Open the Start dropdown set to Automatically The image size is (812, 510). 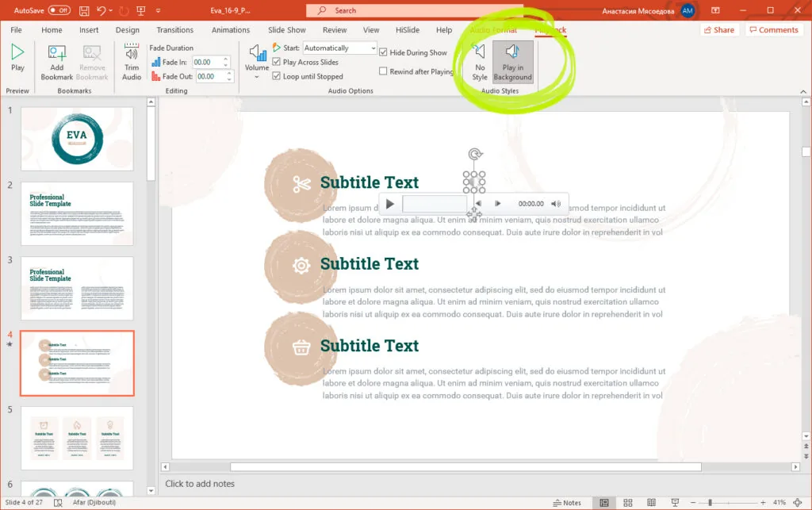(339, 48)
